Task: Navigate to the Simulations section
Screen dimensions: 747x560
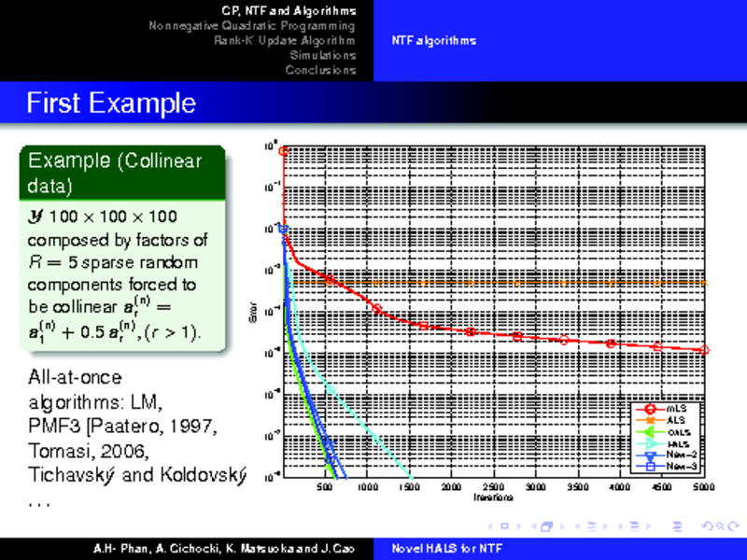Action: click(x=322, y=55)
